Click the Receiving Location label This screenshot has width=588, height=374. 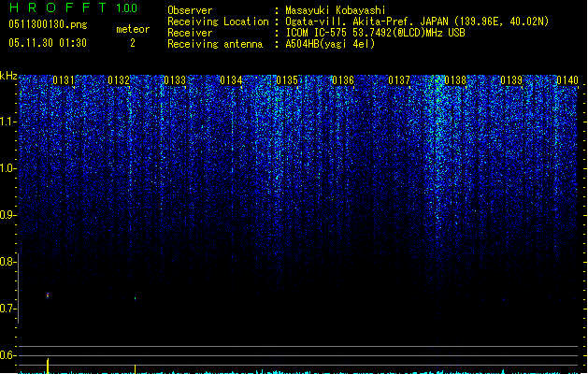[x=218, y=22]
